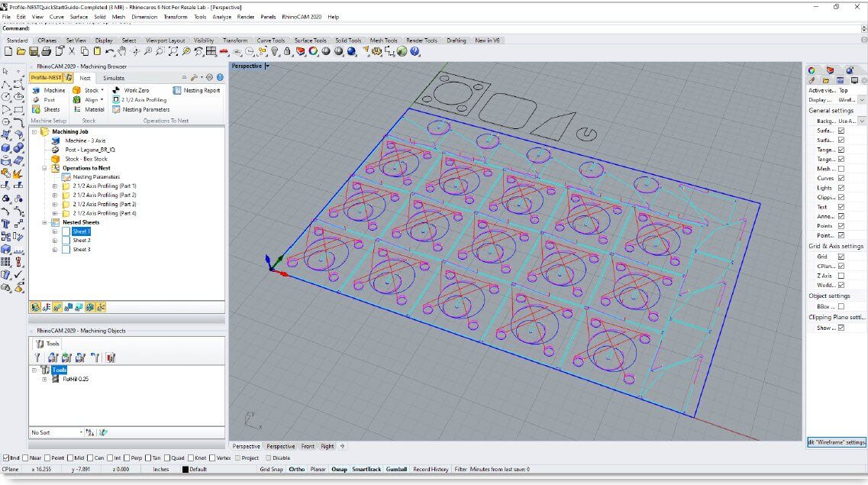This screenshot has width=868, height=485.
Task: Click the Sheets icon in Machine Setup
Action: (x=37, y=109)
